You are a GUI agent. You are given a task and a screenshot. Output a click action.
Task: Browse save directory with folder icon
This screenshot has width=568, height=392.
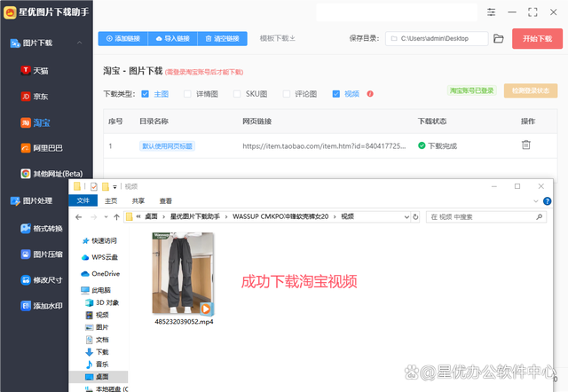coord(499,39)
